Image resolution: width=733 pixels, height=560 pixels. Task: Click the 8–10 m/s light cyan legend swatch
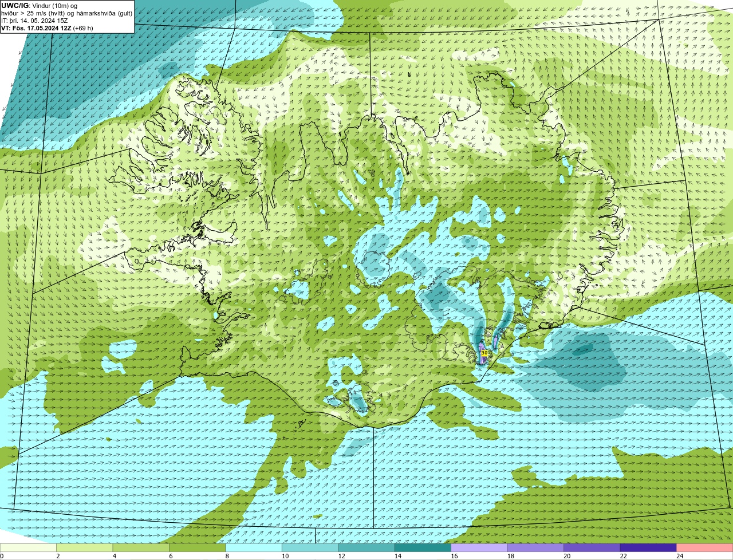pos(254,548)
